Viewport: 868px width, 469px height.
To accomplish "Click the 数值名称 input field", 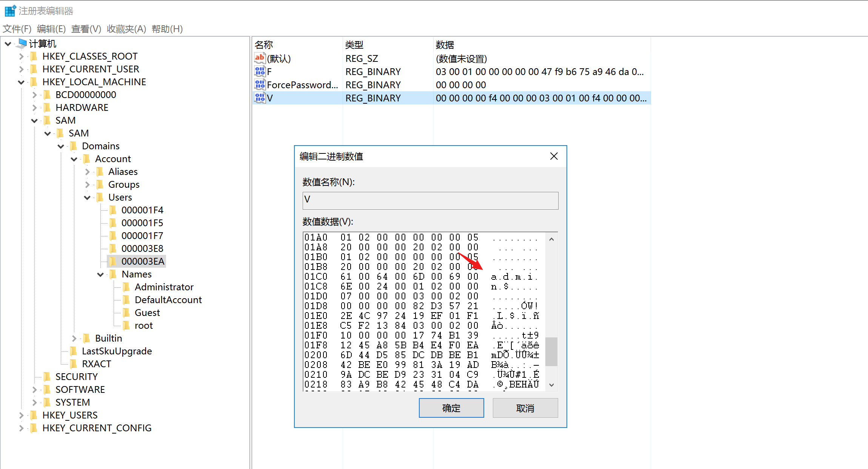I will (x=430, y=200).
